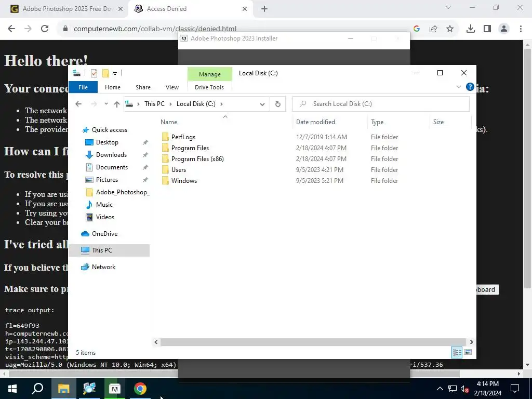Open Explorer Help question mark icon

click(x=470, y=87)
